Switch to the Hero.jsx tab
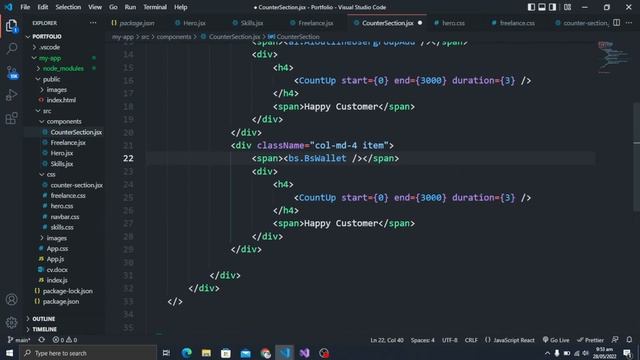Screen dimensions: 640x360 [190, 23]
